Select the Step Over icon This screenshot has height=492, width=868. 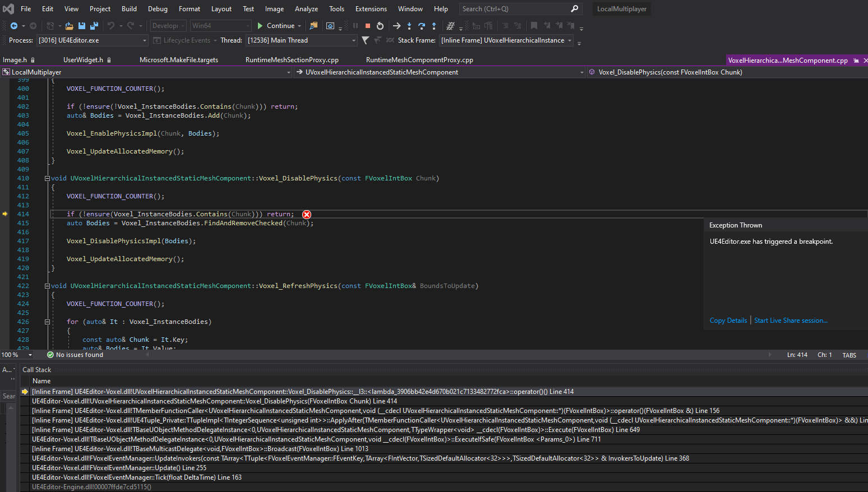click(422, 26)
